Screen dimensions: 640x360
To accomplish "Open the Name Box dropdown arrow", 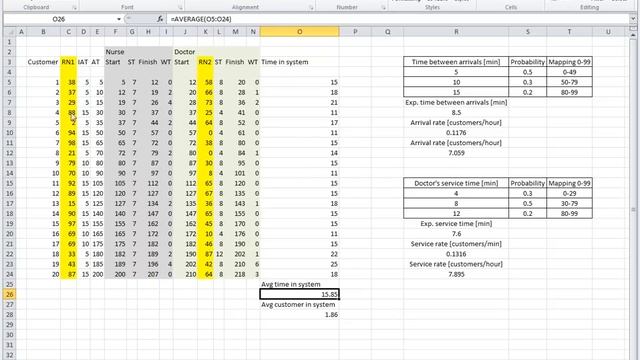I will pos(119,19).
